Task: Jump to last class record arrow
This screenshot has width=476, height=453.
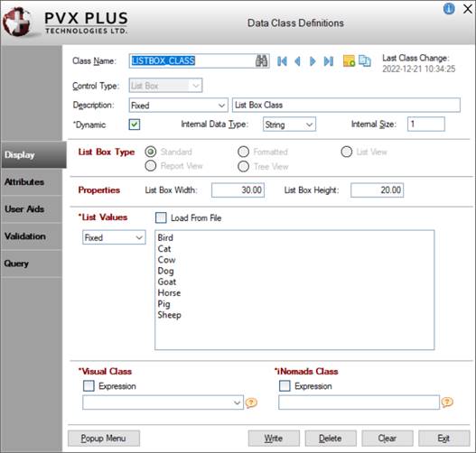Action: pos(329,61)
